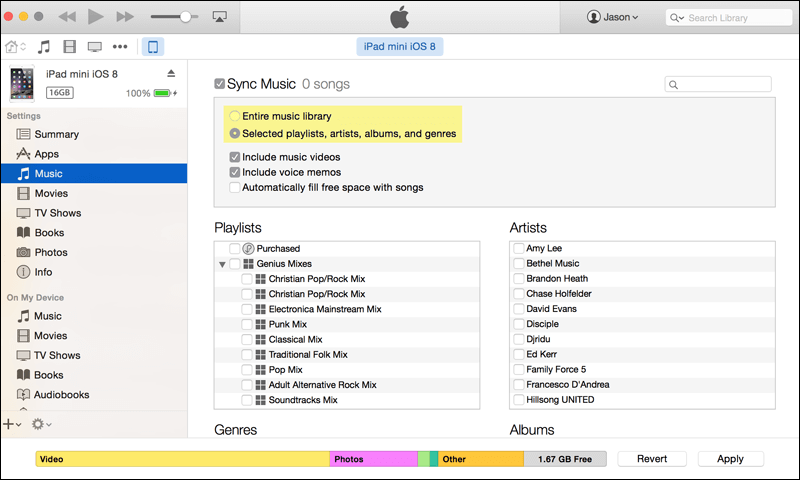Click the Purchased playlist icon
The image size is (800, 480).
[x=248, y=248]
